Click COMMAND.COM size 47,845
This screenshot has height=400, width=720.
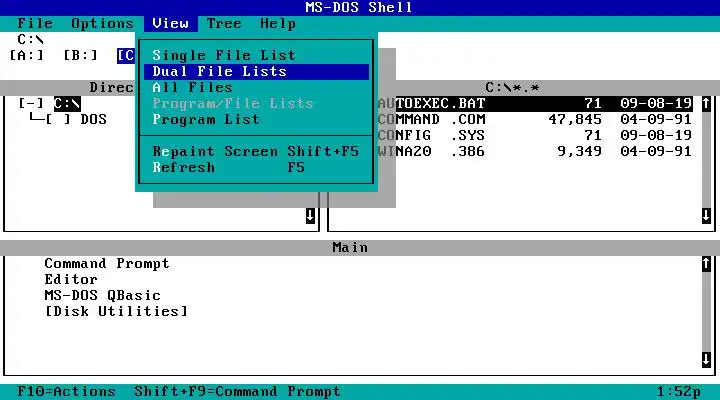(575, 119)
